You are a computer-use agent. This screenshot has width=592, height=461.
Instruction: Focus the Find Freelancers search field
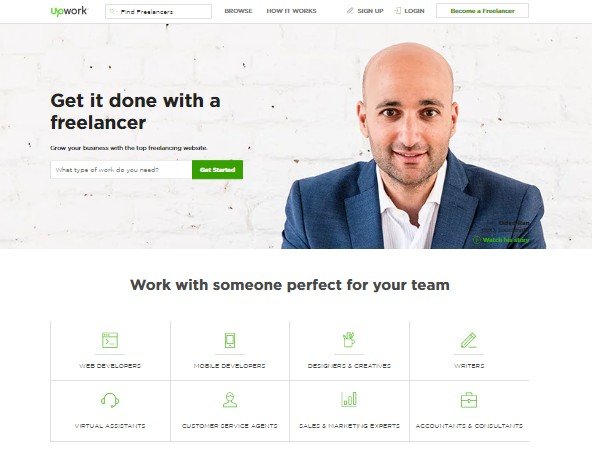(x=159, y=11)
